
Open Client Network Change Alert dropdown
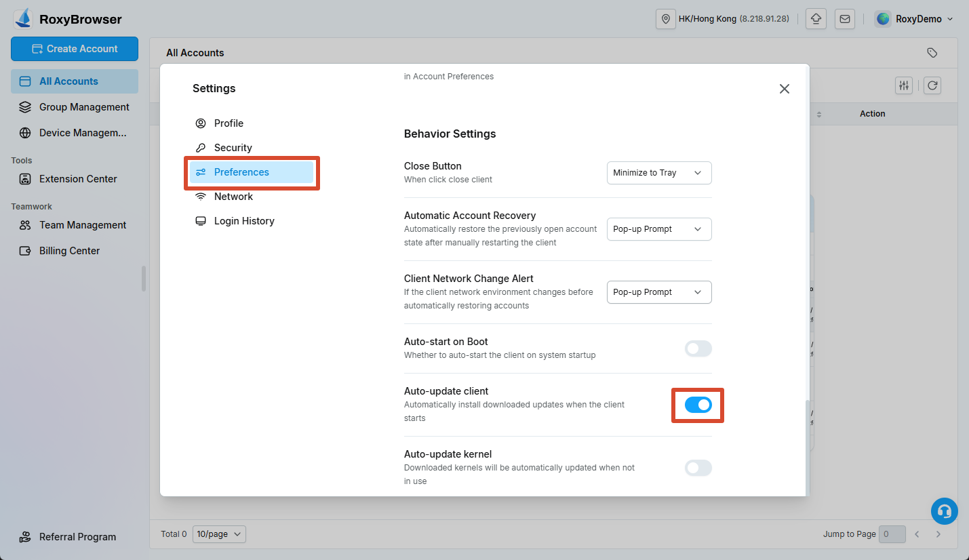(659, 292)
